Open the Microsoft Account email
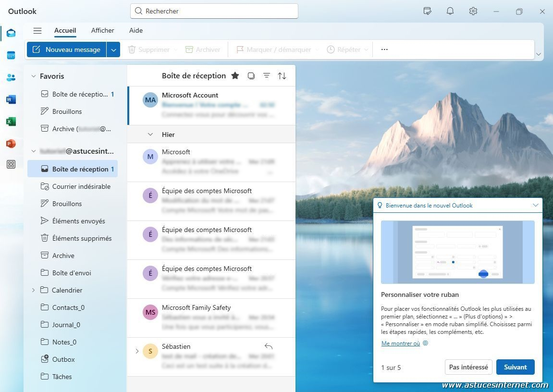553x392 pixels. [x=211, y=105]
